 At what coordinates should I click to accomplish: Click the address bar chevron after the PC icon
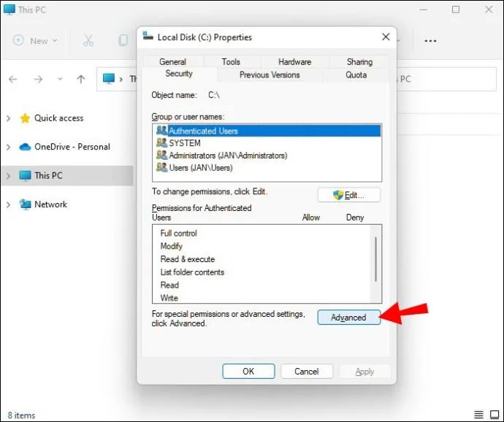(121, 79)
